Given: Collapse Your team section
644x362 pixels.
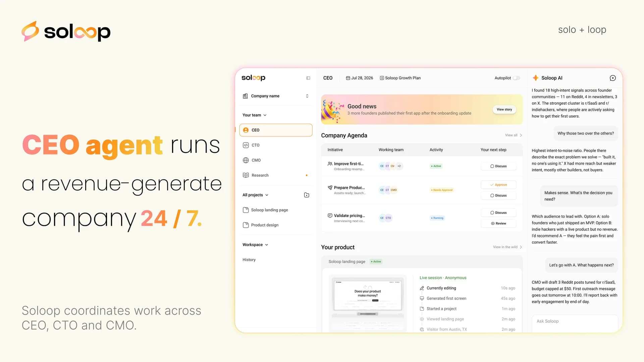Looking at the screenshot, I should [x=254, y=115].
